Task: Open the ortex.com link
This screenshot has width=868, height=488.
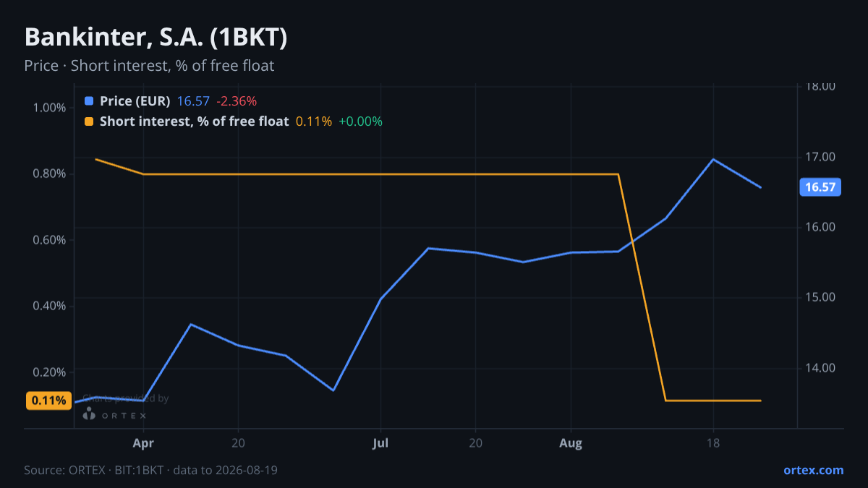Action: click(814, 470)
